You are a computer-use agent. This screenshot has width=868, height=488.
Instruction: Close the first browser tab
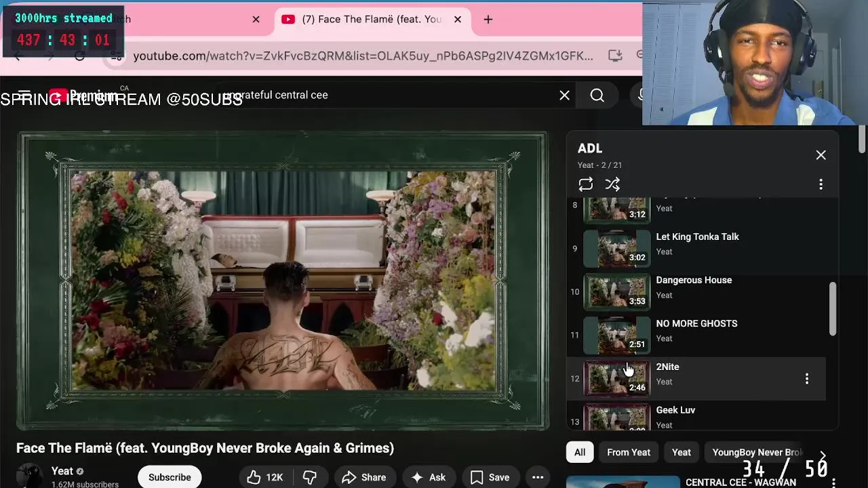[x=256, y=19]
